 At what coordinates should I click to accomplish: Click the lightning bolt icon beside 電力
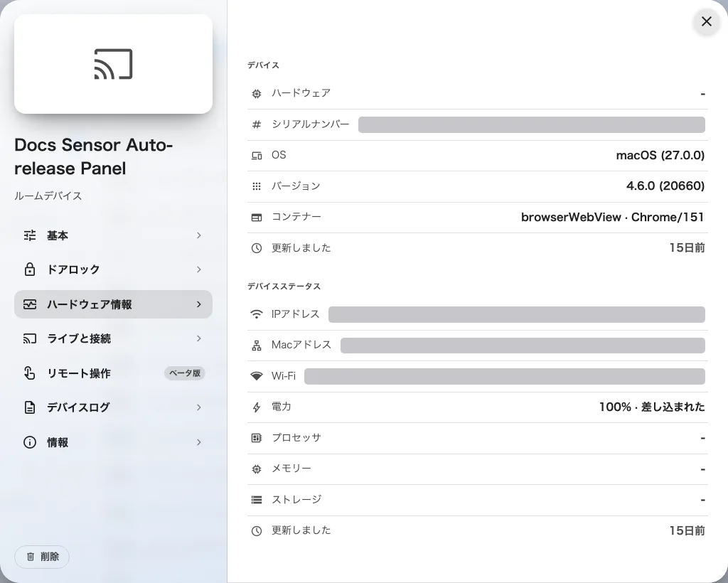(x=256, y=407)
